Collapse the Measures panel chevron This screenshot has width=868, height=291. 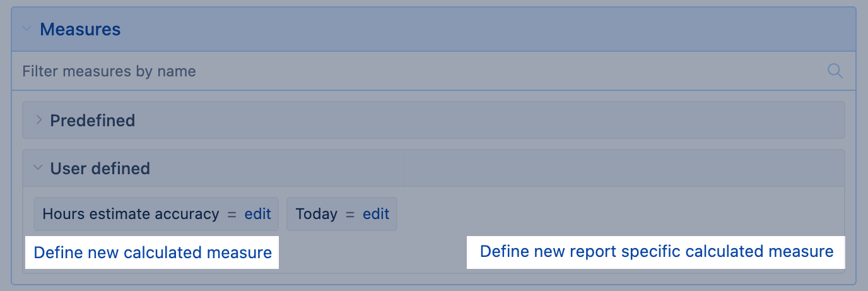click(x=26, y=29)
